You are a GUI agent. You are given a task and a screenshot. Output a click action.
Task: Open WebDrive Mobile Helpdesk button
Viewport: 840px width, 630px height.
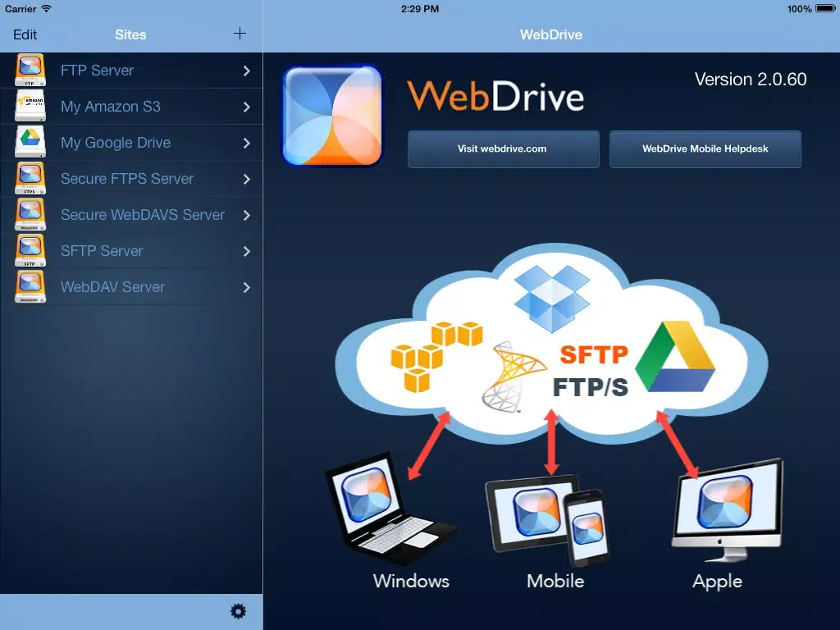(x=705, y=149)
